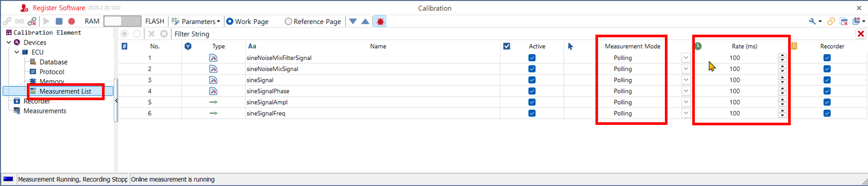Open measurement mode dropdown for sineSignalFreq
868x186 pixels.
(x=686, y=113)
